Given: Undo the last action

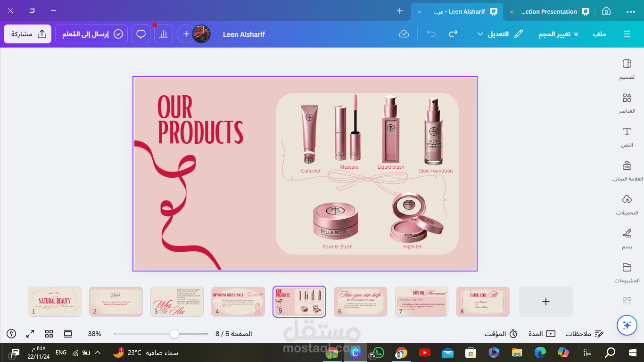Looking at the screenshot, I should (x=431, y=34).
